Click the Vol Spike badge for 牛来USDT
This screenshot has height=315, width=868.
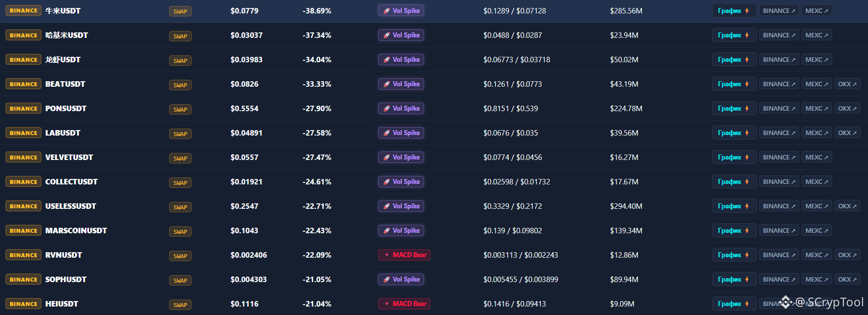coord(401,11)
